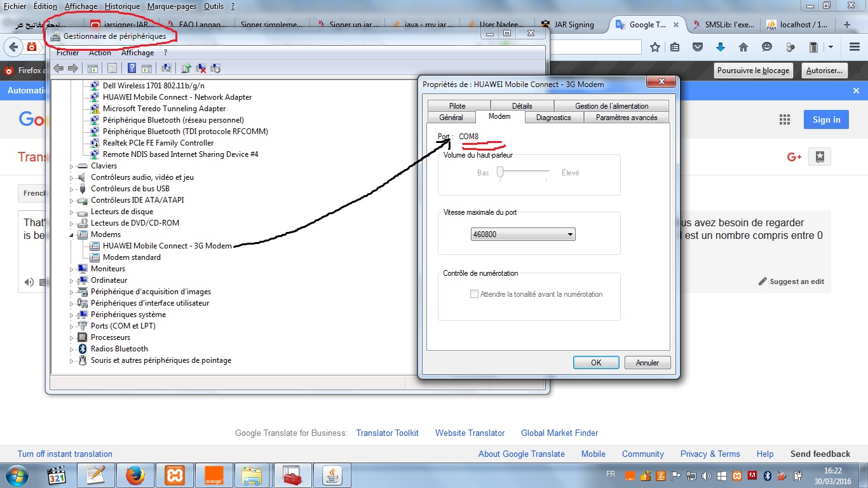
Task: Collapse the Modems node
Action: coord(72,234)
